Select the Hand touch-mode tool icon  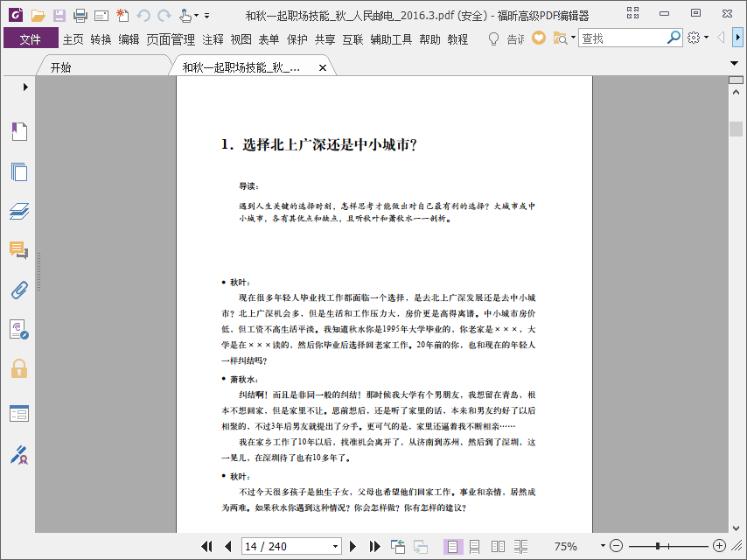(185, 16)
